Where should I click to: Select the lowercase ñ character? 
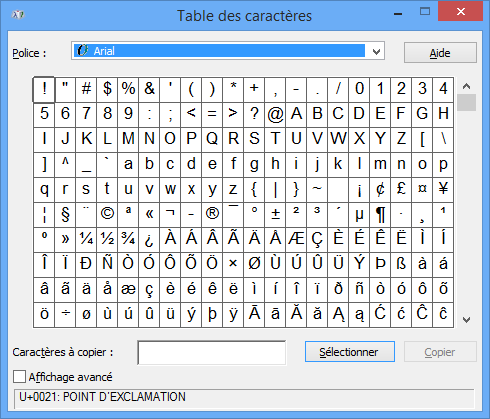pos(359,290)
